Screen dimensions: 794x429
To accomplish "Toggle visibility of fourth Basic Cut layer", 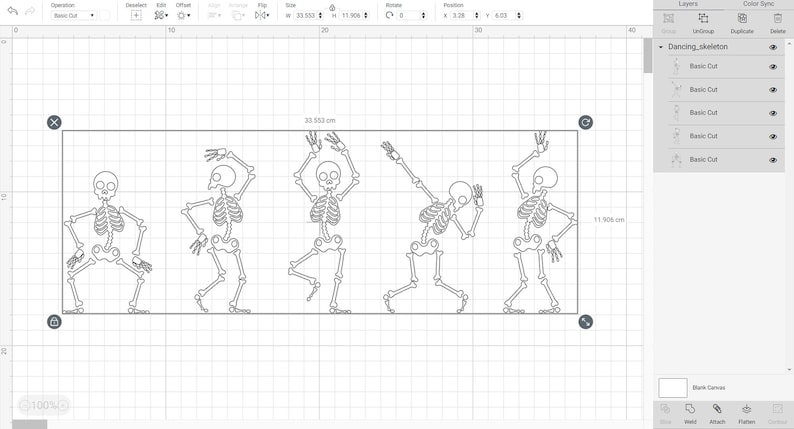I will pyautogui.click(x=773, y=136).
